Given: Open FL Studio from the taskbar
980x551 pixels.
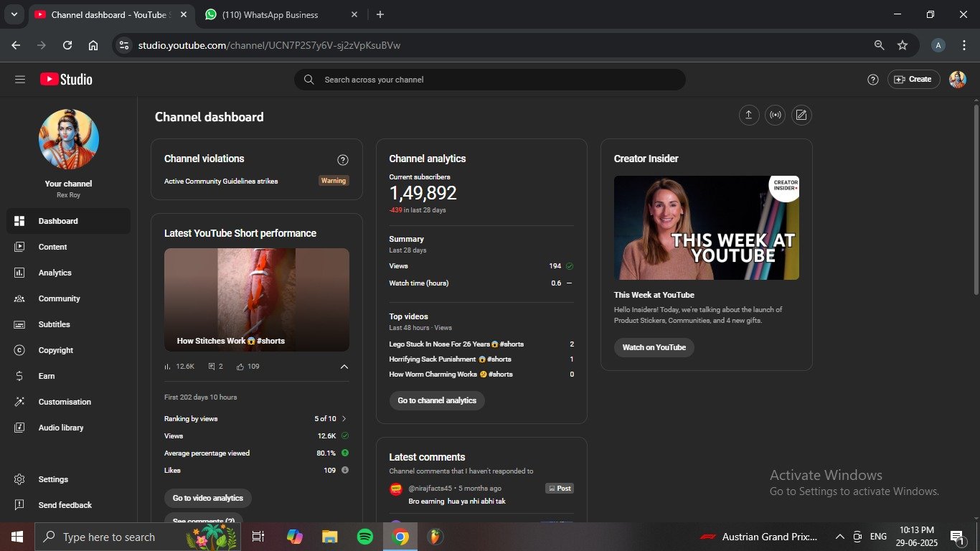Looking at the screenshot, I should (434, 537).
